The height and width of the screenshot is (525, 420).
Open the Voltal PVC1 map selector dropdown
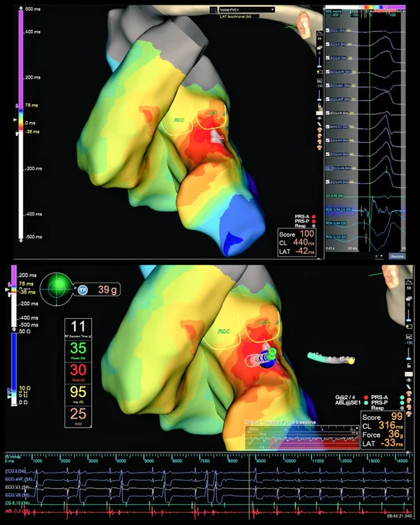pyautogui.click(x=246, y=10)
